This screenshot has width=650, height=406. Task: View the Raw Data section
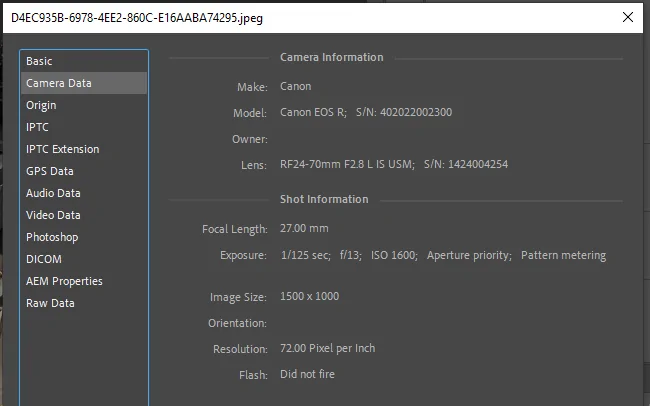coord(50,303)
